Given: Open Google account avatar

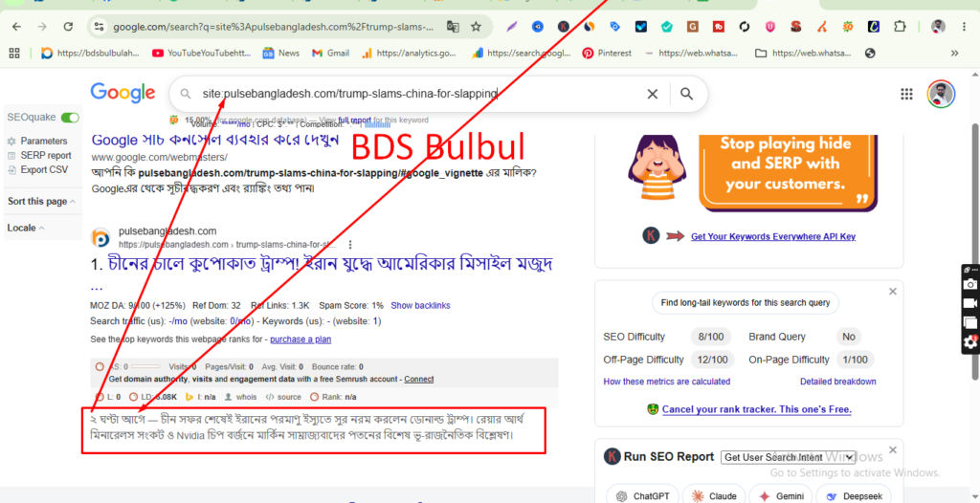Looking at the screenshot, I should [x=941, y=95].
